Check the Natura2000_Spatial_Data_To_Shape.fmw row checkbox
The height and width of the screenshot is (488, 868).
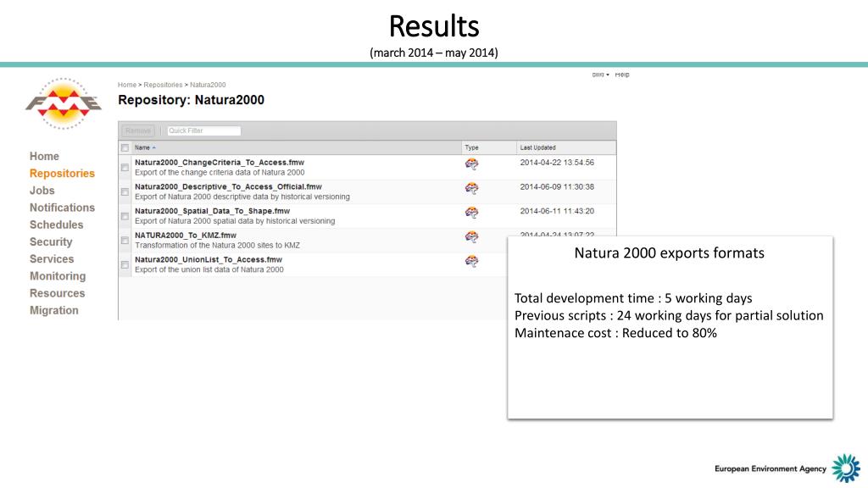coord(125,216)
